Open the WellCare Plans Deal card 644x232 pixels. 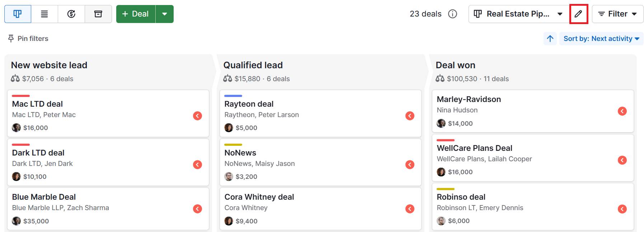click(474, 148)
